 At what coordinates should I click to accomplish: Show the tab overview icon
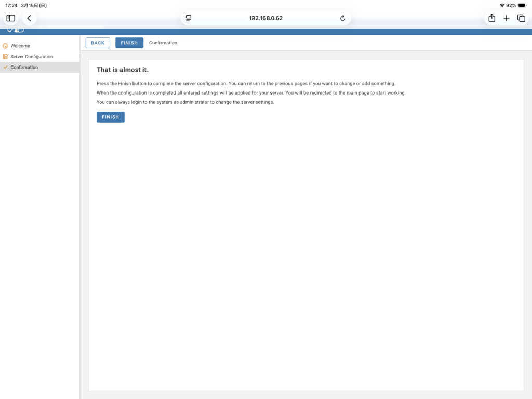coord(521,18)
